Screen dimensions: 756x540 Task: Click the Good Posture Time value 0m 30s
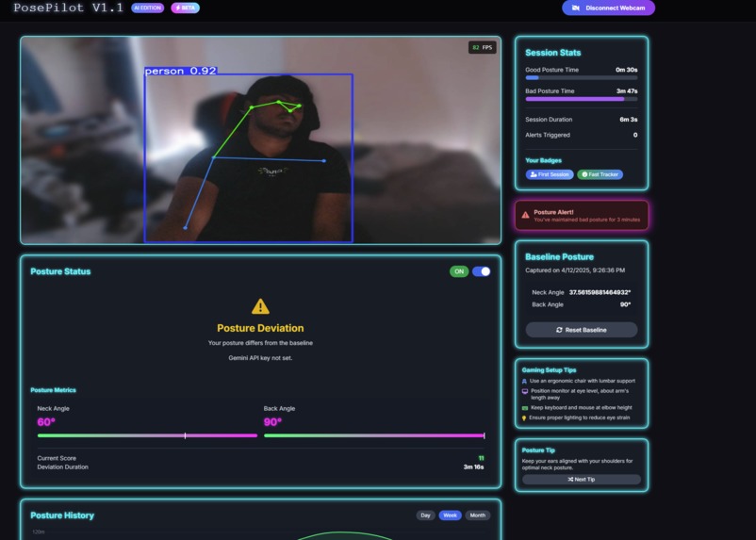point(626,70)
